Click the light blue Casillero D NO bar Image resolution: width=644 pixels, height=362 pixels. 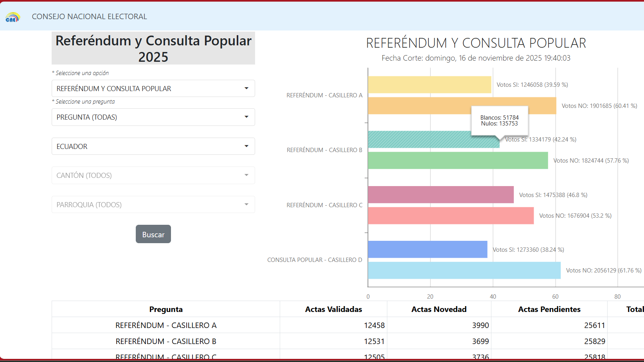(464, 271)
